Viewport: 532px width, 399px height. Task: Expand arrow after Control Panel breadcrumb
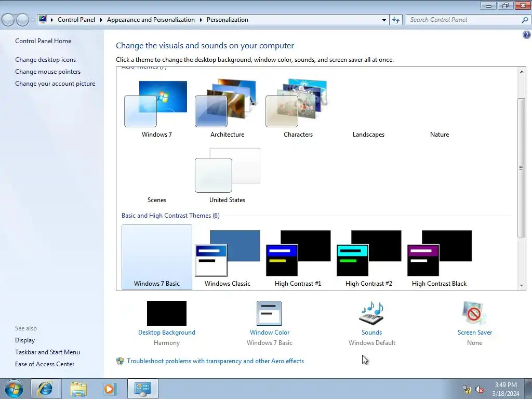(101, 20)
